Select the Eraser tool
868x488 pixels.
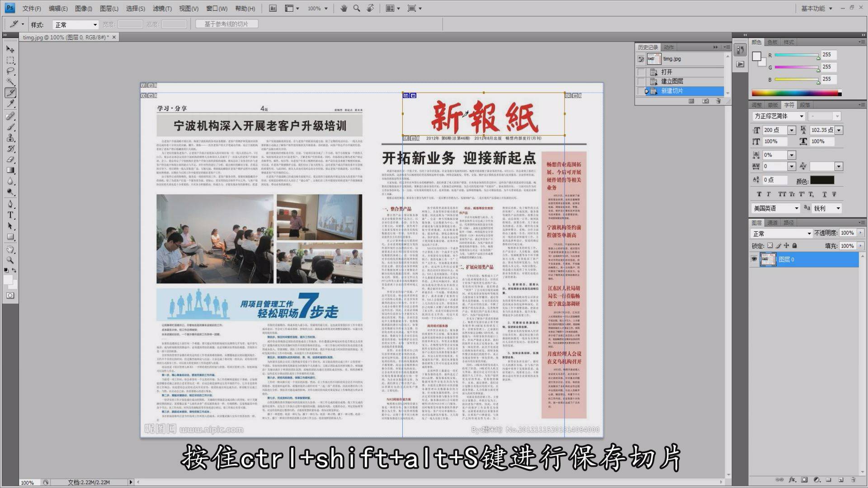click(x=10, y=160)
